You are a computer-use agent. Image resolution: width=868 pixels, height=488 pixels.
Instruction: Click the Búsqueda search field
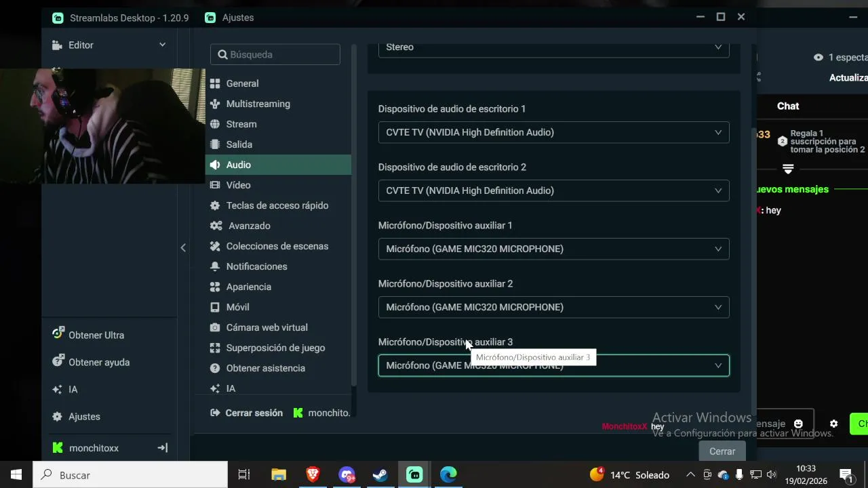(275, 54)
